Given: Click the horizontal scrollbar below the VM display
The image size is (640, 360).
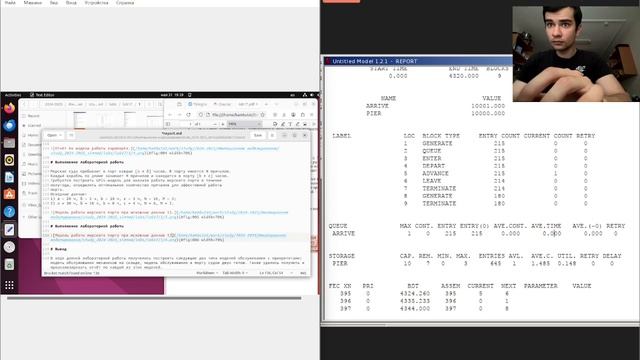Looking at the screenshot, I should 154,298.
